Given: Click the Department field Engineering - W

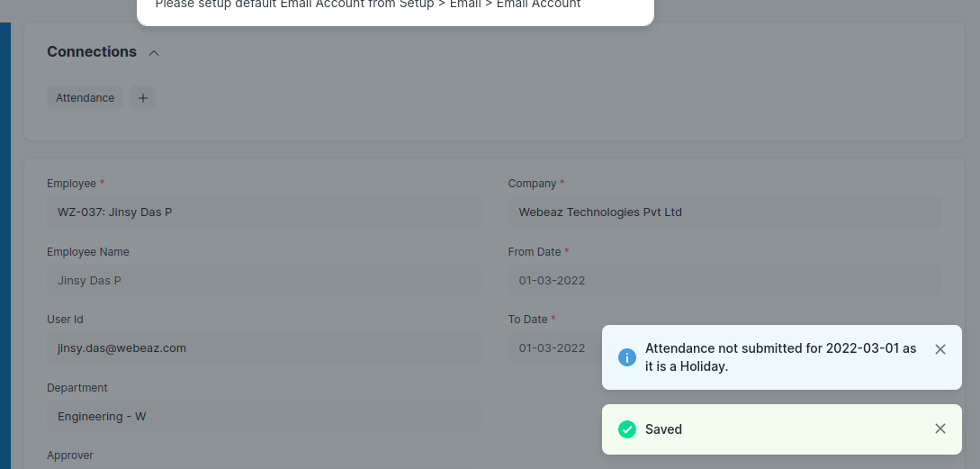Looking at the screenshot, I should click(x=264, y=417).
